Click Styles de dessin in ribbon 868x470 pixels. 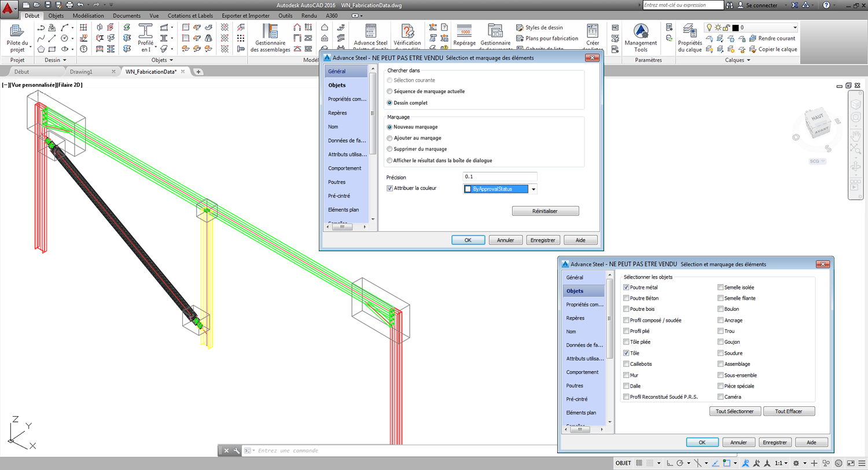coord(539,27)
